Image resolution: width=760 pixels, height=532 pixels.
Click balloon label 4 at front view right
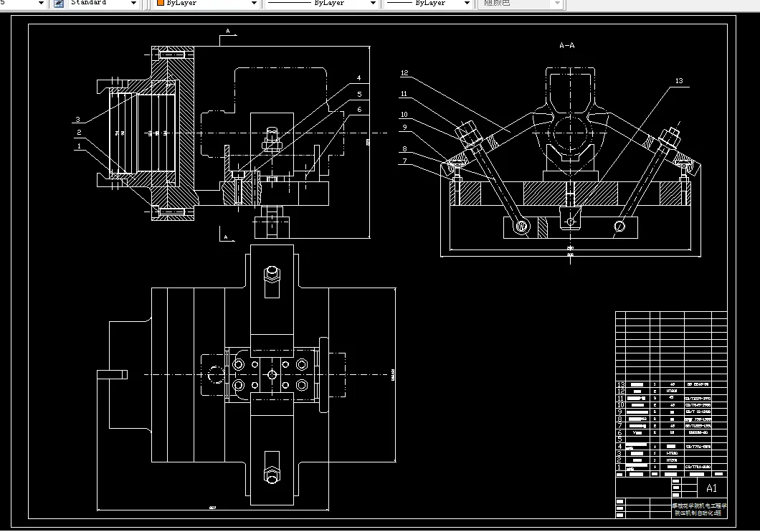point(358,77)
